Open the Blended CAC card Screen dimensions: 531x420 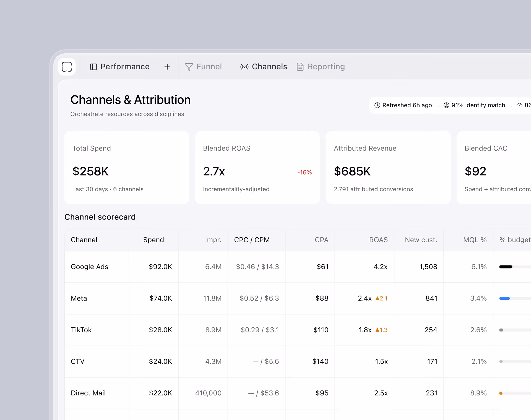click(x=494, y=168)
